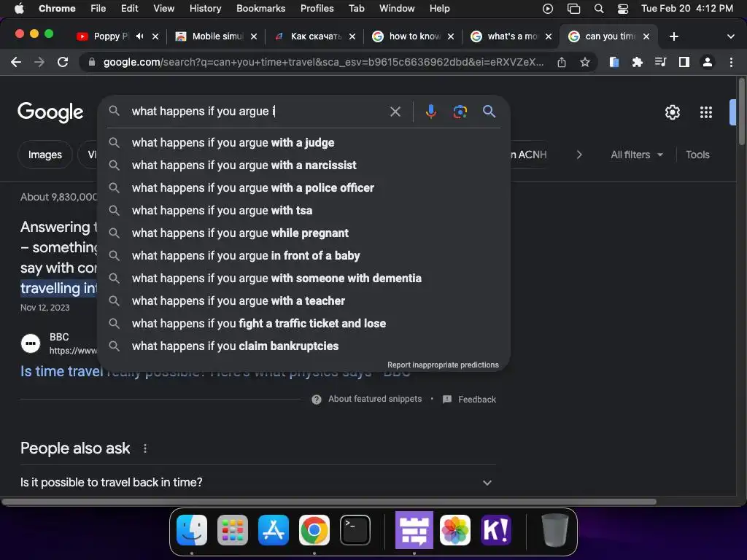Image resolution: width=747 pixels, height=560 pixels.
Task: Open Google Lens image search icon
Action: coord(460,112)
